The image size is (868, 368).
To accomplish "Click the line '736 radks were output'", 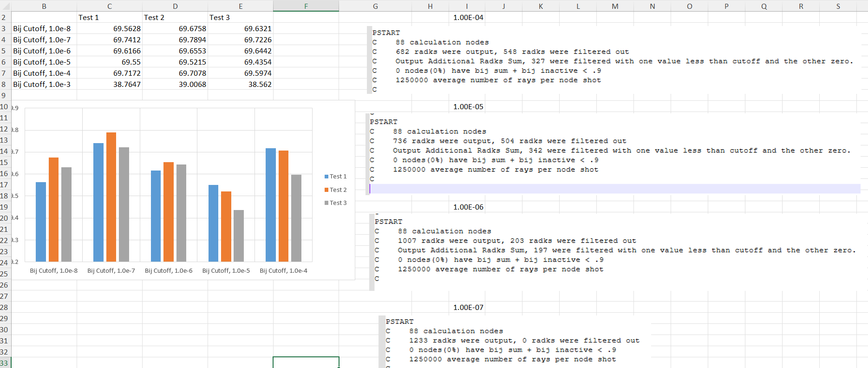I will point(509,141).
